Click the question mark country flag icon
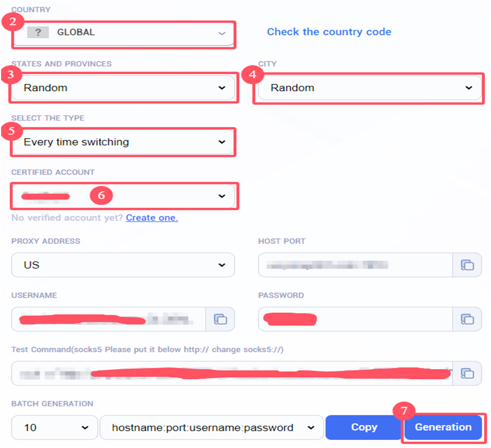 [x=38, y=33]
